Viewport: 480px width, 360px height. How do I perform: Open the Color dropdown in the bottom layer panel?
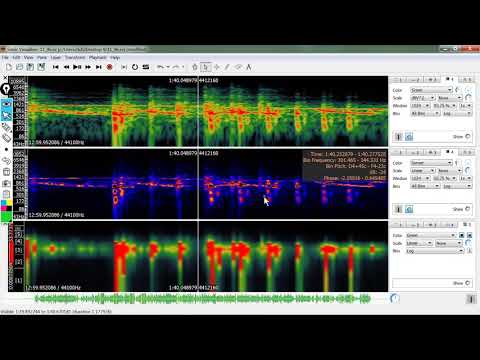[x=430, y=235]
